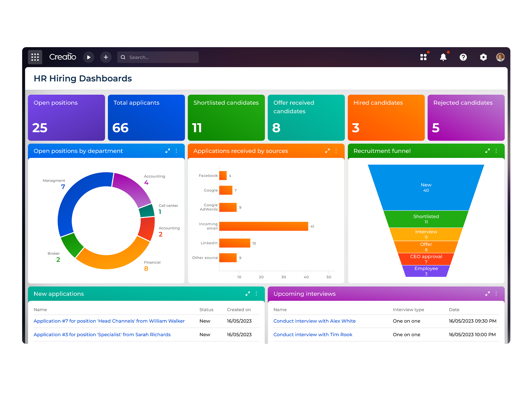
Task: Click the add new item plus button
Action: pos(106,57)
